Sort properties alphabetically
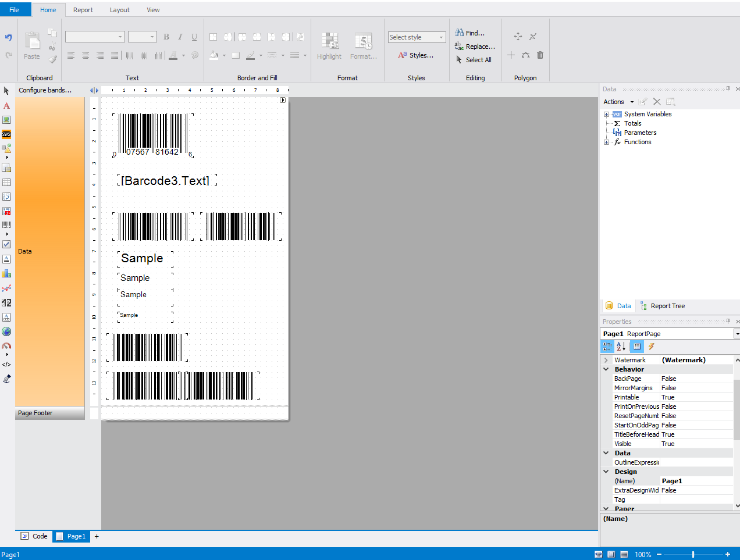Screen dimensions: 740x560 pos(621,347)
